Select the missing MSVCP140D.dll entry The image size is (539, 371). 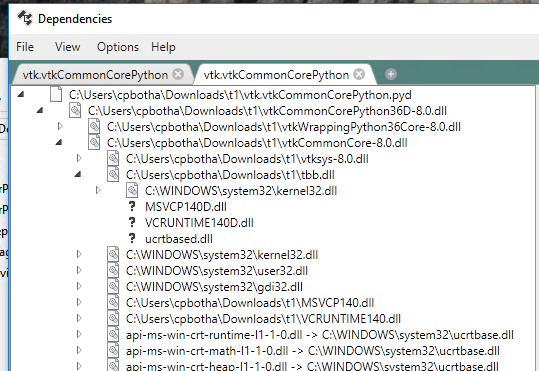tap(186, 207)
